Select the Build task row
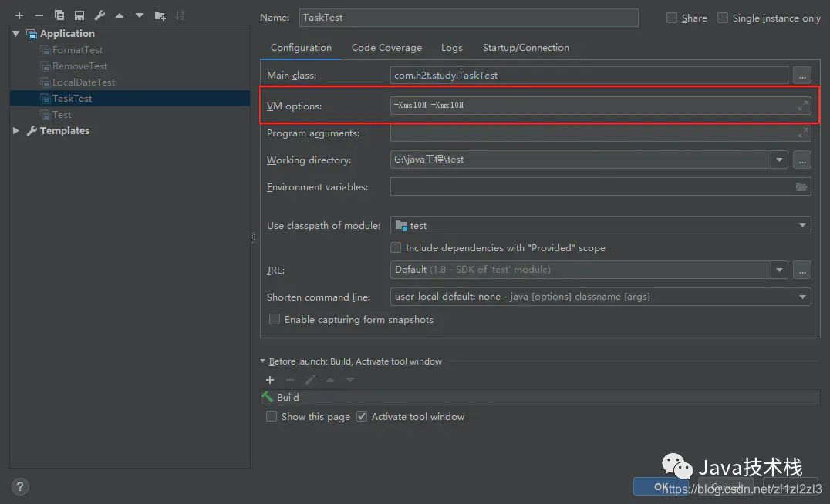This screenshot has width=830, height=504. [x=540, y=397]
